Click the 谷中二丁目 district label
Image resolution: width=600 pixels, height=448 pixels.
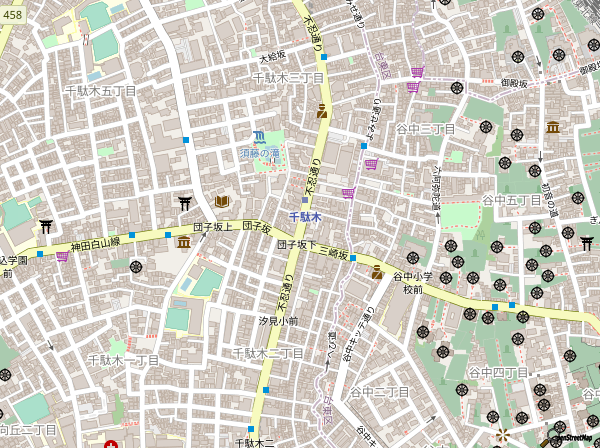379,391
